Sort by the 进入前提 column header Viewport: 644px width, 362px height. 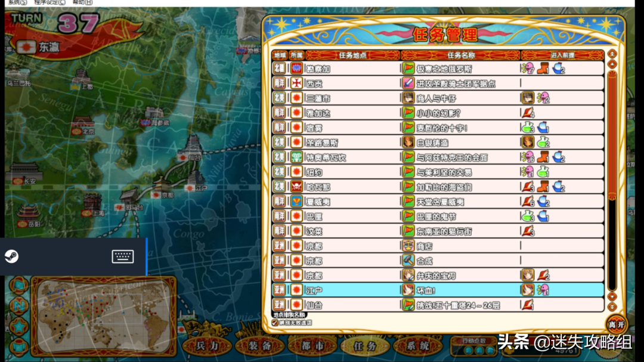[562, 55]
